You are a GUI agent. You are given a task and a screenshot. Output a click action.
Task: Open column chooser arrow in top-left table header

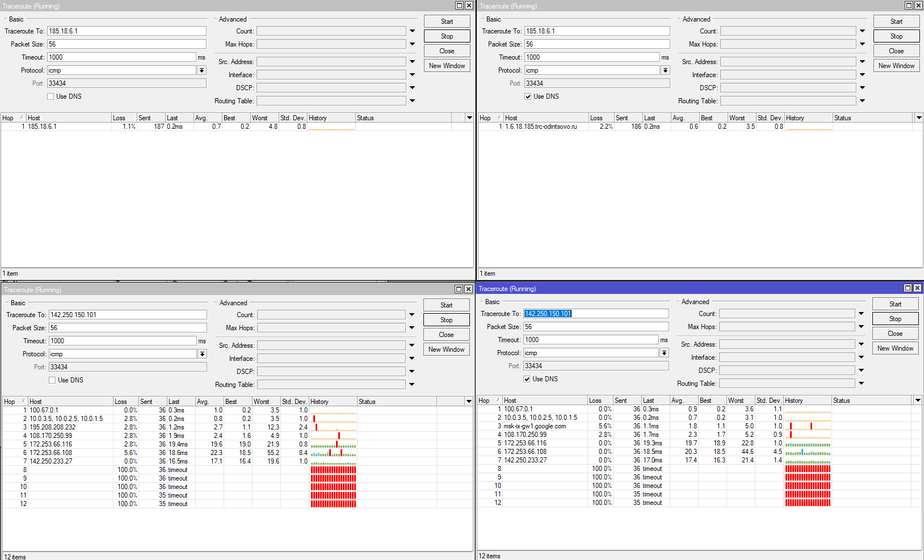coord(469,118)
